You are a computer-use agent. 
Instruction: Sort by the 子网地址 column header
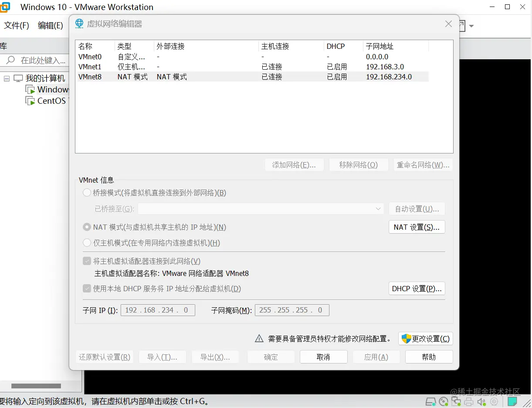[x=396, y=46]
